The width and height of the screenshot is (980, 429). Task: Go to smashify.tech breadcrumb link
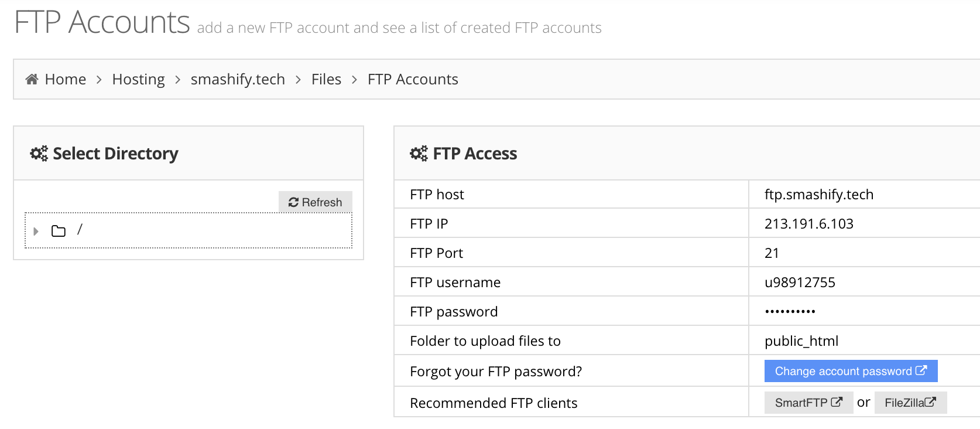(x=238, y=79)
